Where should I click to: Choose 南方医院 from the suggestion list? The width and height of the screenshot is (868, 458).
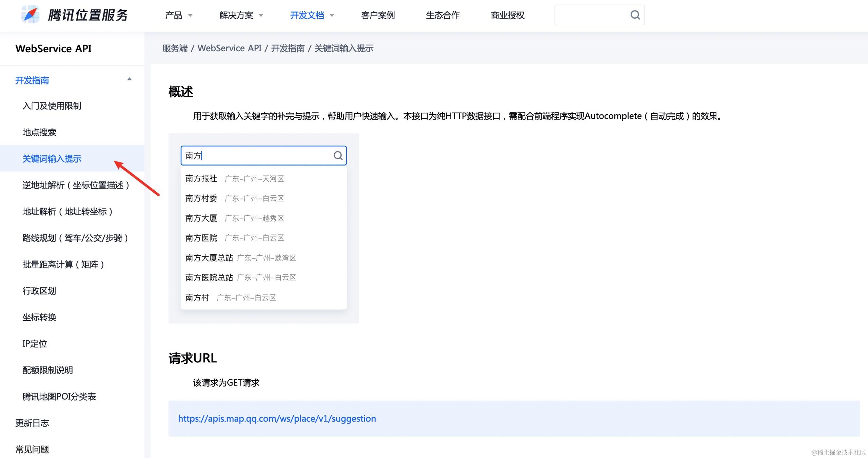(201, 238)
